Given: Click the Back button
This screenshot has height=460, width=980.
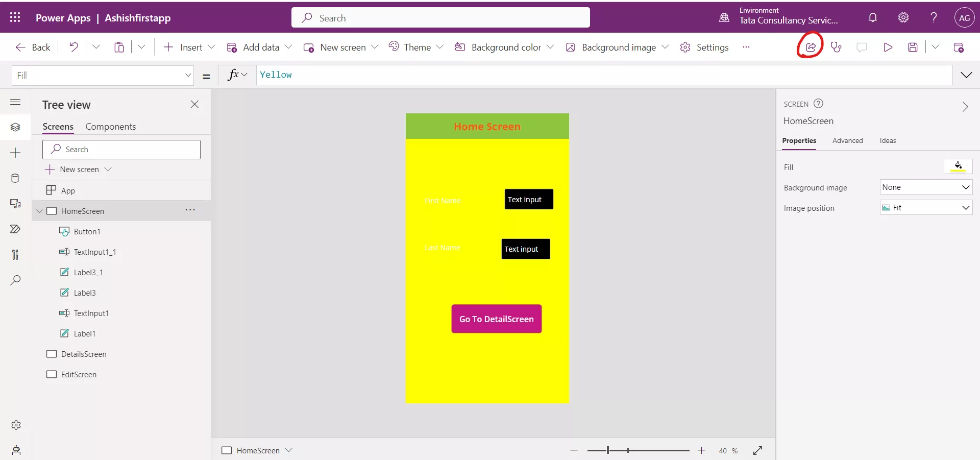Looking at the screenshot, I should click(33, 47).
